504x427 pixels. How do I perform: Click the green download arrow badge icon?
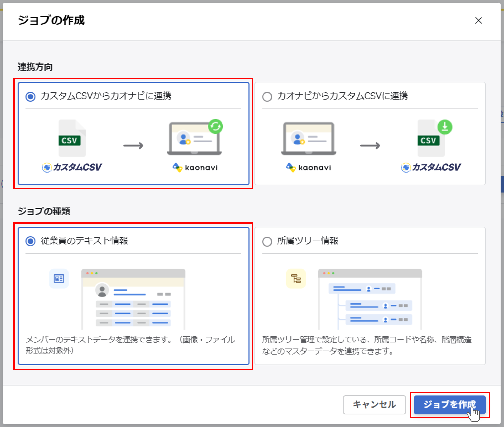(x=445, y=127)
